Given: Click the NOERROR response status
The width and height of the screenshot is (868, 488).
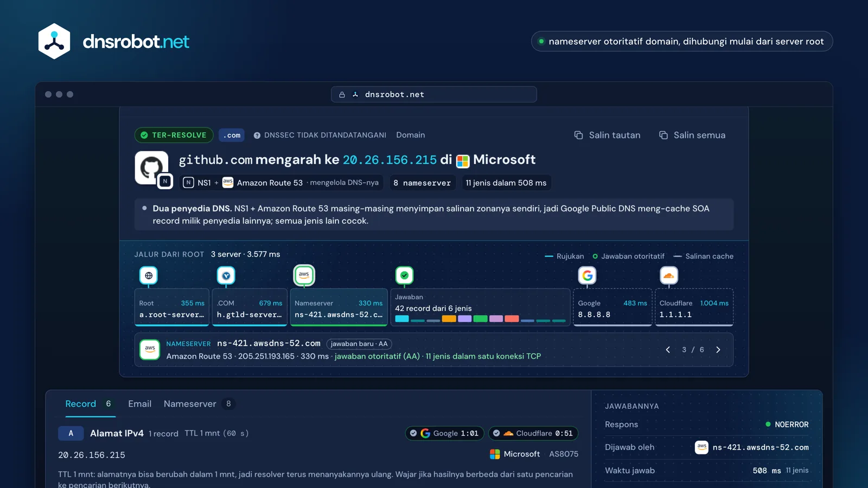Looking at the screenshot, I should [787, 425].
